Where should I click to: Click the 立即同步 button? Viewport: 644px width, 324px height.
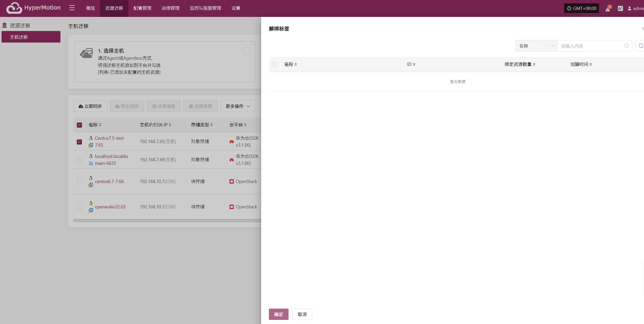coord(90,106)
